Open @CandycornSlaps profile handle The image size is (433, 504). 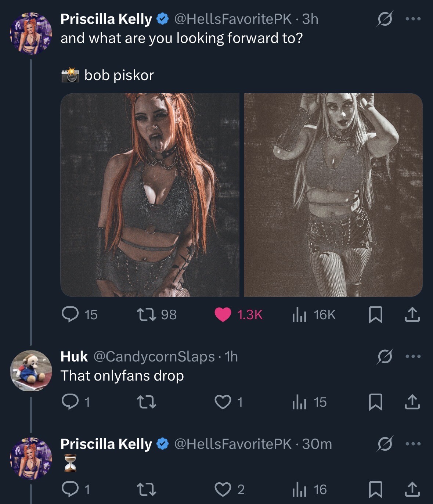(154, 356)
